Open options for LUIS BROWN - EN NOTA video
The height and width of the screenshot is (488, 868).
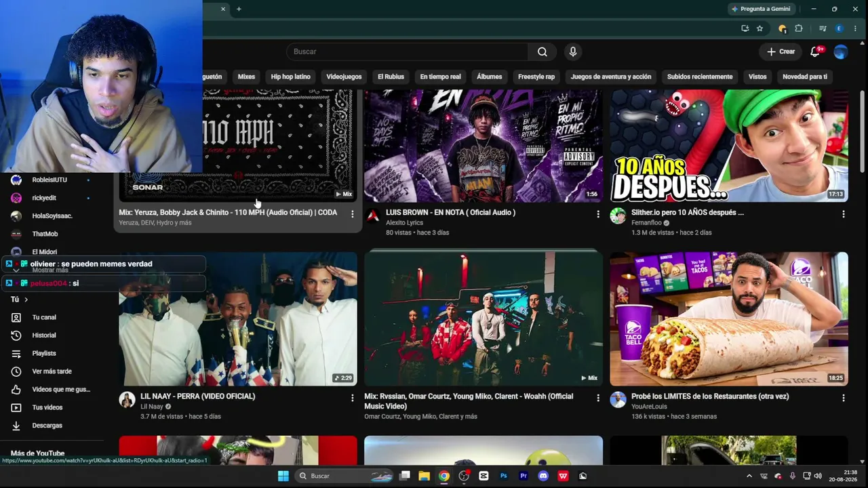[x=597, y=214]
